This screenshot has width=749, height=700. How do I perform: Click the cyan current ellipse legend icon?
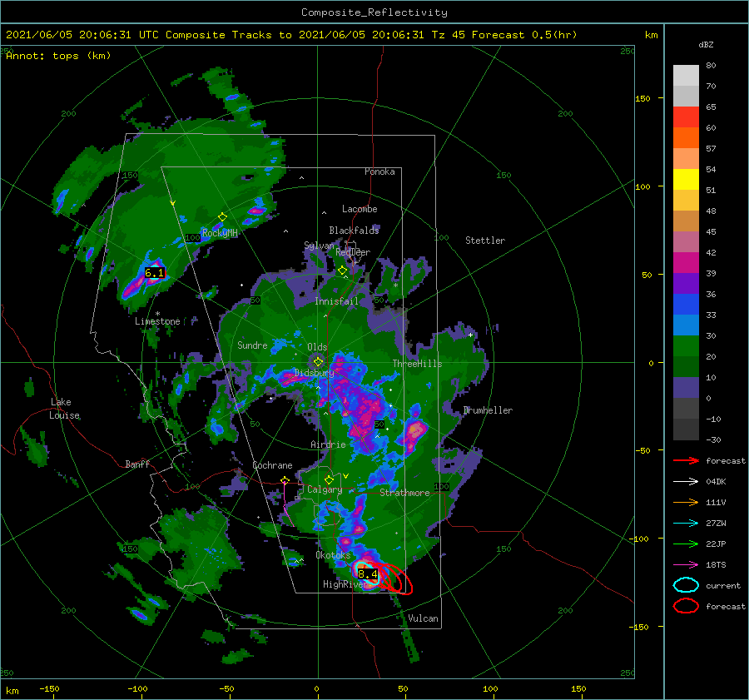coord(686,585)
